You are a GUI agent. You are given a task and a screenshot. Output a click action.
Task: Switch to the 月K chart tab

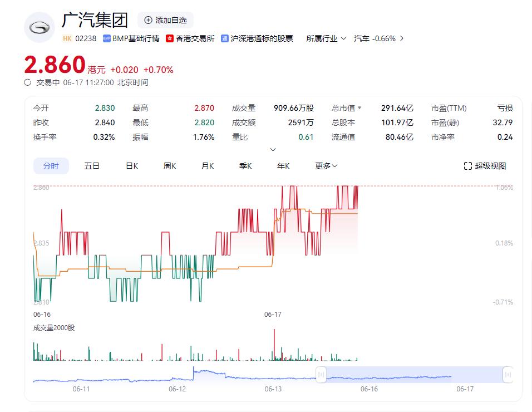click(x=208, y=166)
